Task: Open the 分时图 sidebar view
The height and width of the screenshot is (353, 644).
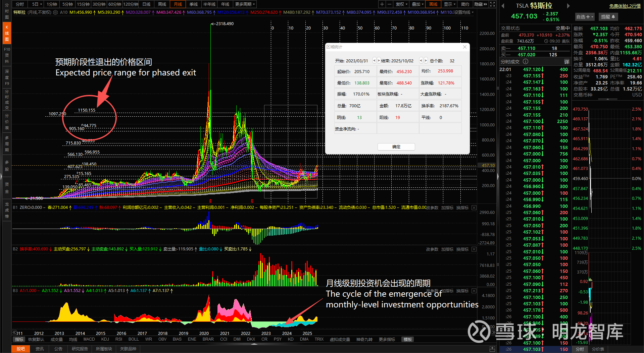Action: 7,11
